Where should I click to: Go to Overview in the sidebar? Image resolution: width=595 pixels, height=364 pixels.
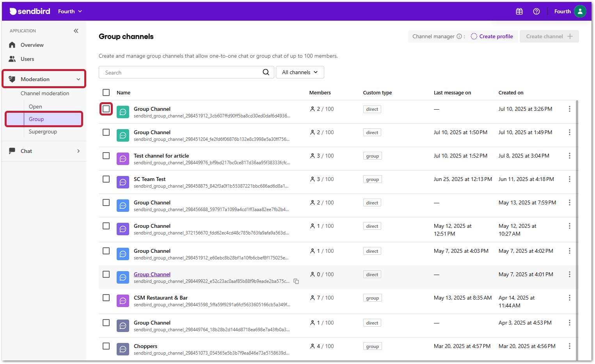32,45
